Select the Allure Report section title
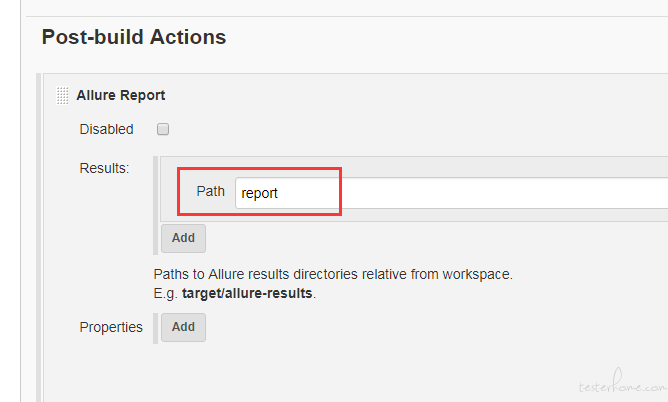The width and height of the screenshot is (668, 402). pos(121,95)
